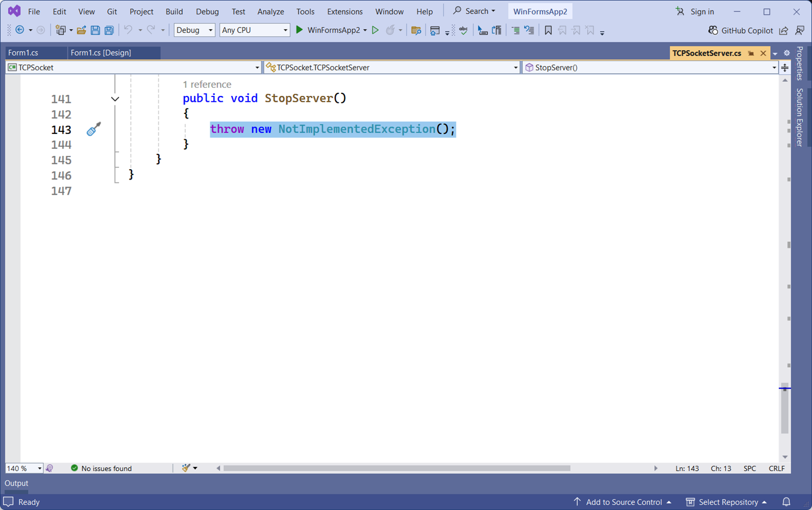Toggle a bookmark on the current line
The width and height of the screenshot is (812, 510).
548,30
